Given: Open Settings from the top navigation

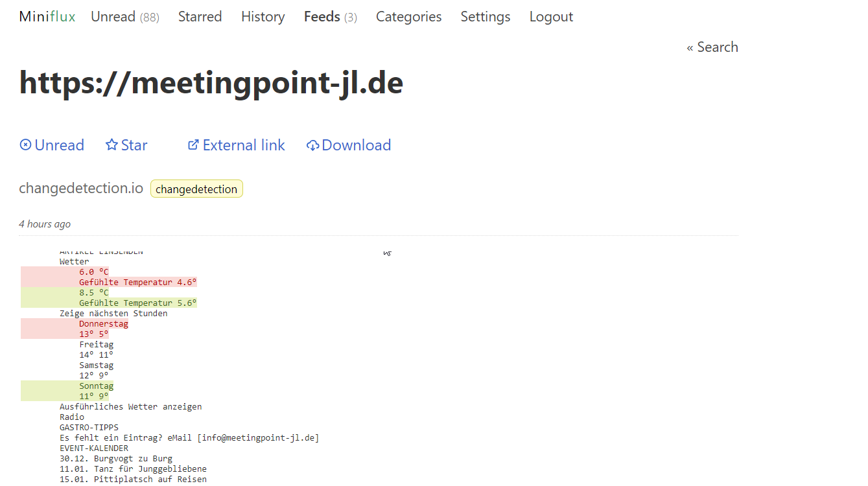Looking at the screenshot, I should [486, 17].
